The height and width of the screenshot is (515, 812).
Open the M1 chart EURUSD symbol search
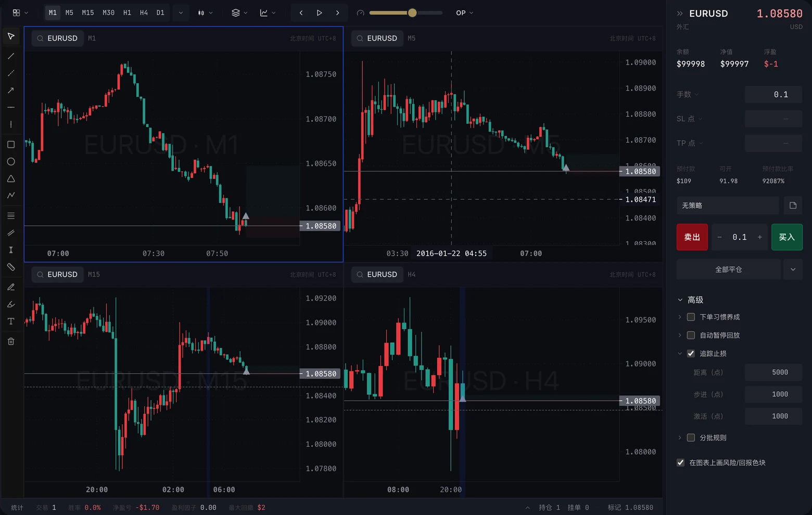(57, 38)
